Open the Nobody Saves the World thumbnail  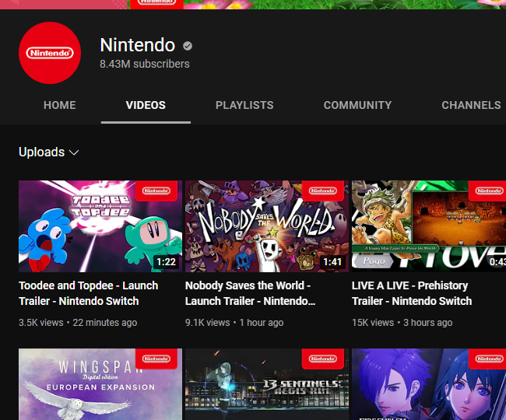click(267, 226)
